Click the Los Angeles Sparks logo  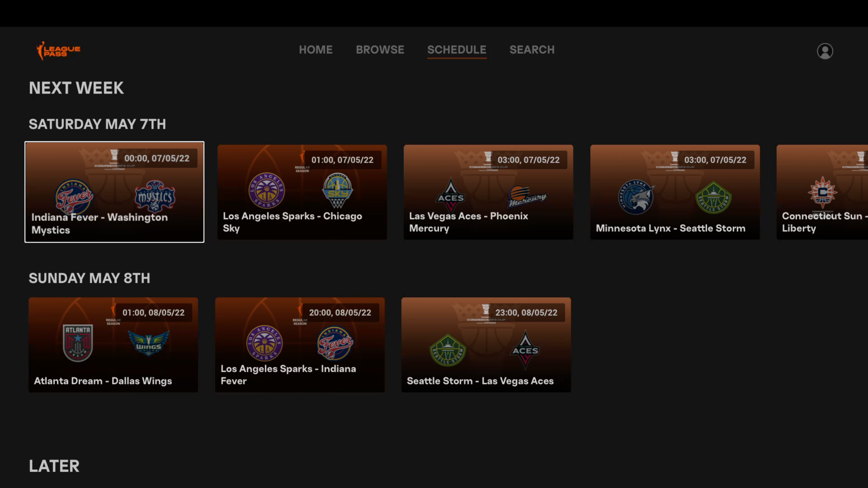tap(266, 190)
